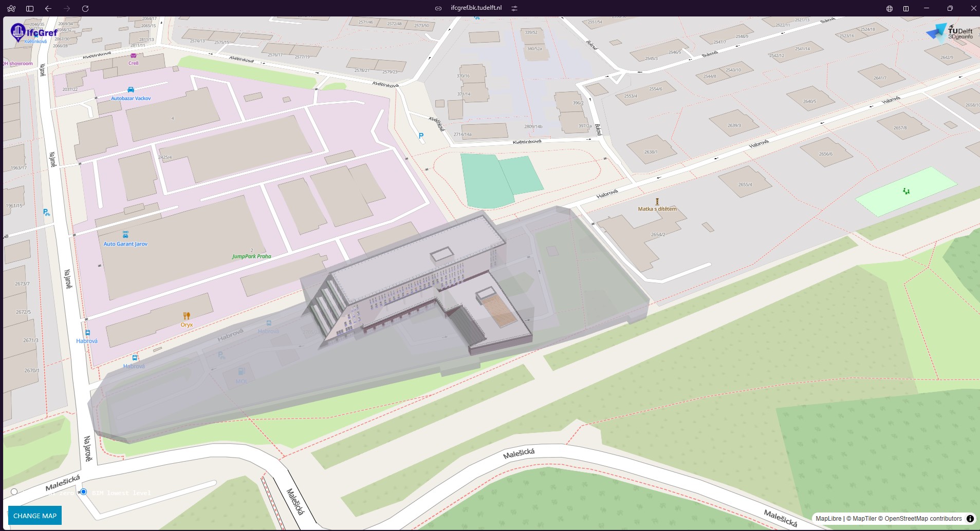Click the Autobazar Vackov car icon
Viewport: 980px width, 531px height.
(131, 90)
